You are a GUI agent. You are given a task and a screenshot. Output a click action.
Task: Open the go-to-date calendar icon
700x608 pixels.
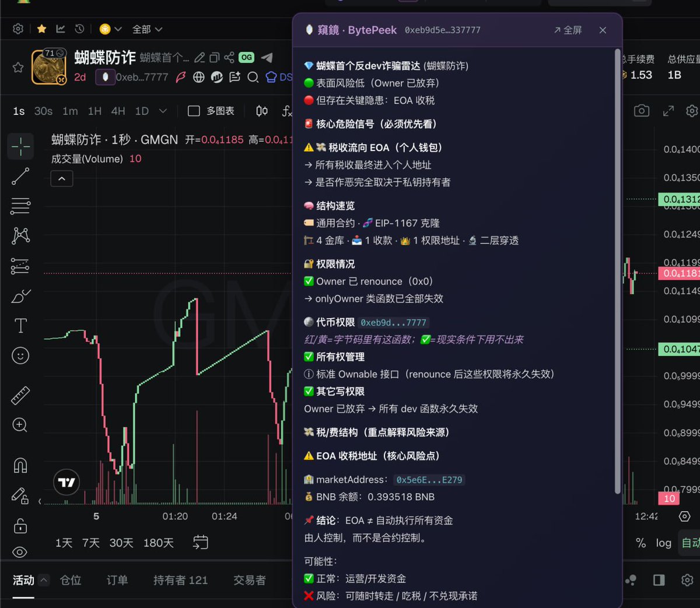pyautogui.click(x=201, y=542)
